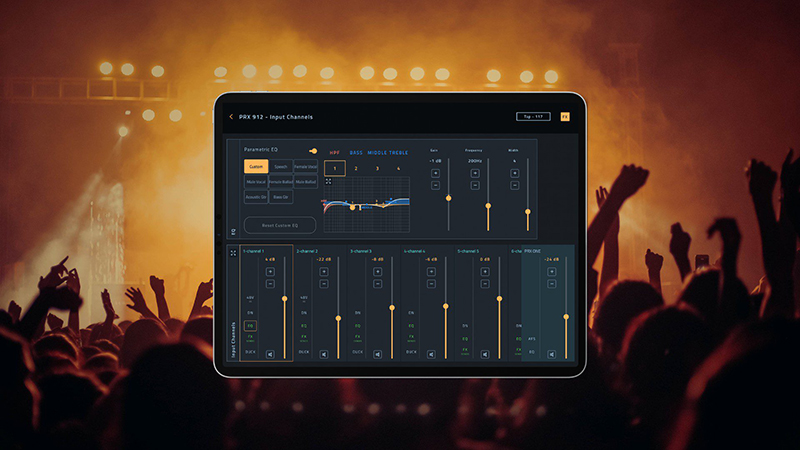The height and width of the screenshot is (450, 800).
Task: Select EQ band 1 tab
Action: 335,168
